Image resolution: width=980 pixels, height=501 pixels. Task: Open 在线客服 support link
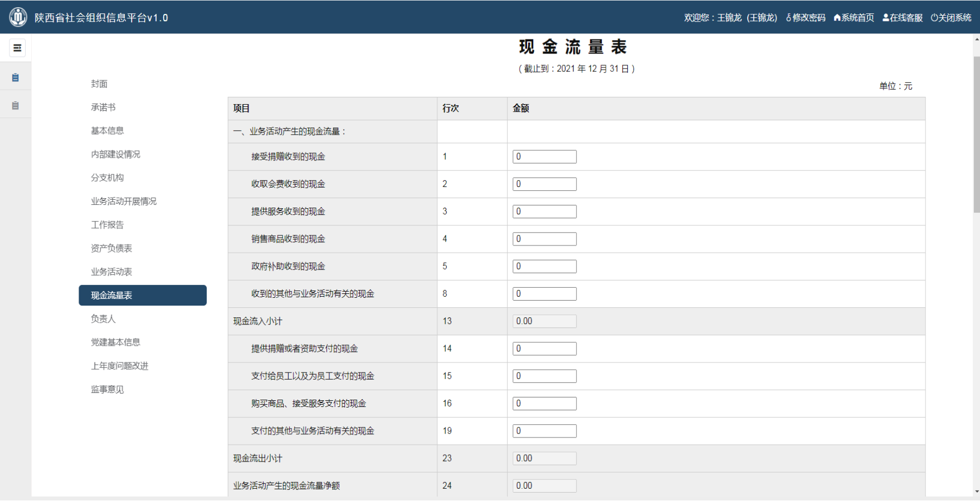click(903, 18)
